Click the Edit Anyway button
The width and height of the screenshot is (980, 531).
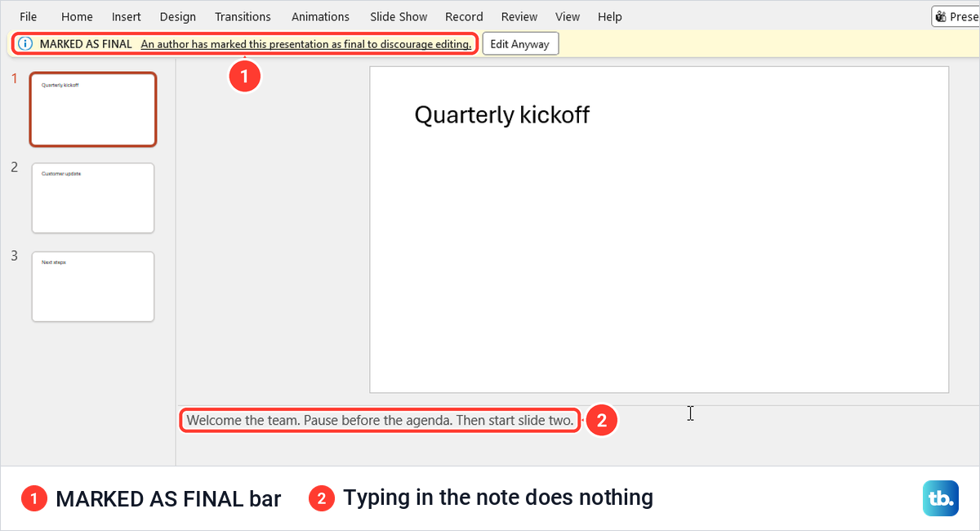coord(520,44)
